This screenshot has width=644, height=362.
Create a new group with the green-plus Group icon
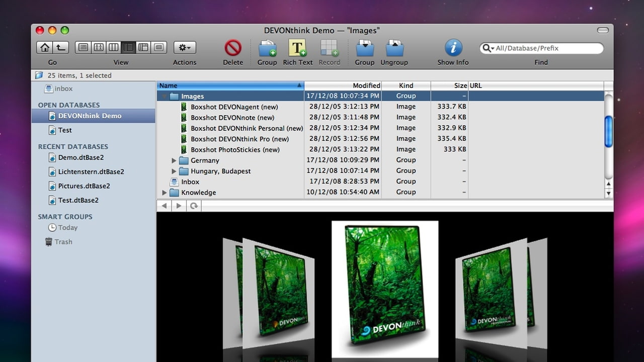coord(267,48)
